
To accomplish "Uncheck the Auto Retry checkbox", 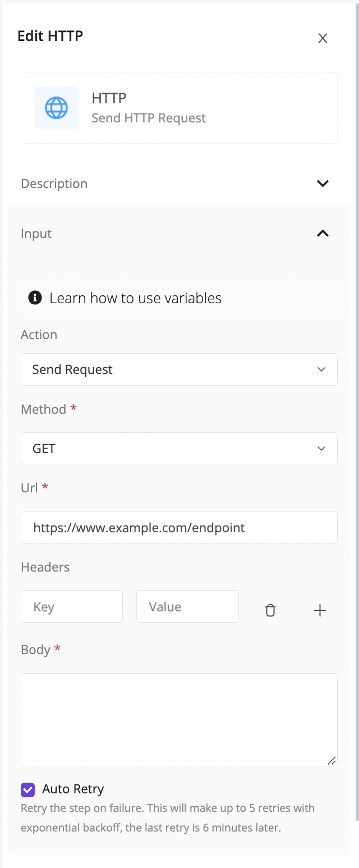I will click(x=27, y=789).
